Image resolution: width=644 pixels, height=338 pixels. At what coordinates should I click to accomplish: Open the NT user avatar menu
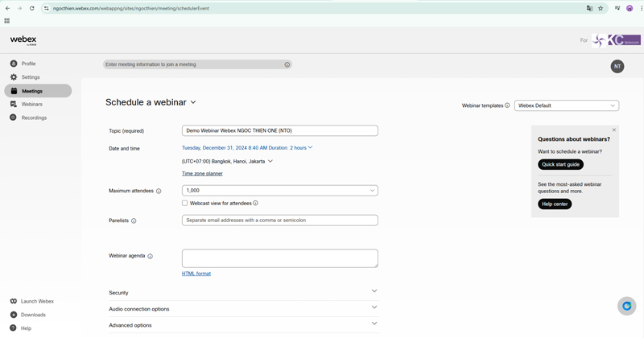point(617,67)
